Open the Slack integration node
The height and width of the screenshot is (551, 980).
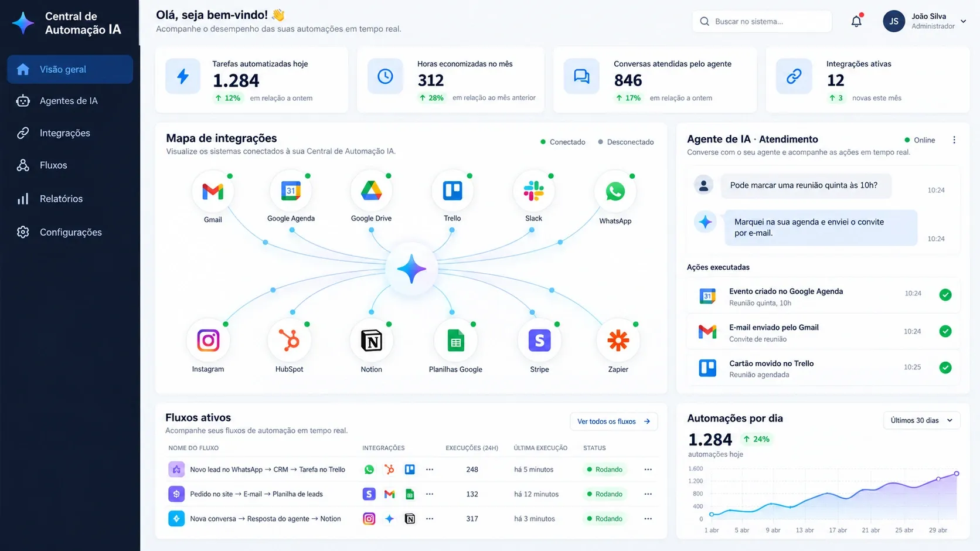coord(533,191)
